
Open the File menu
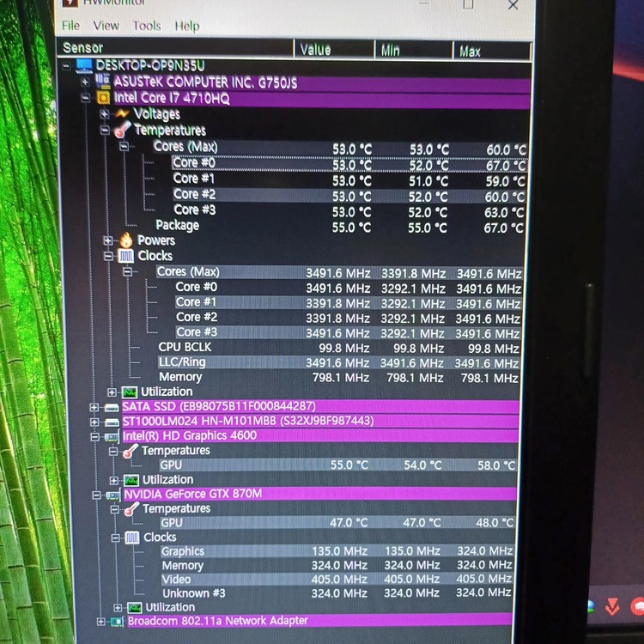[70, 26]
